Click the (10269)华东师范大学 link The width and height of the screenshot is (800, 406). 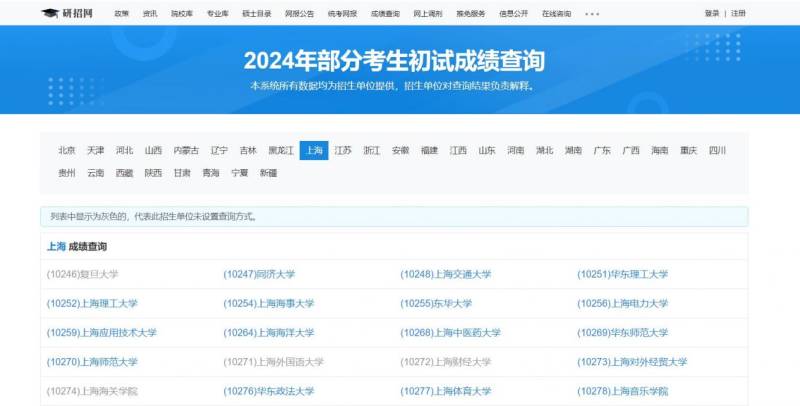point(622,333)
